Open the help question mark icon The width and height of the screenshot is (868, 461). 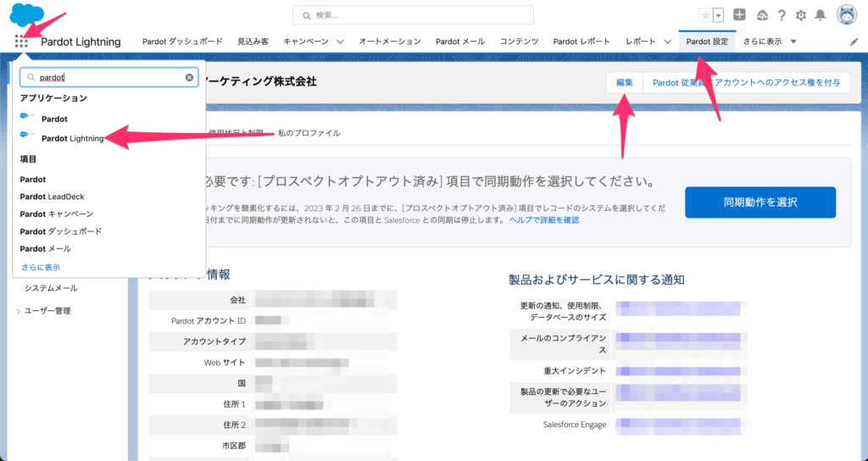click(782, 15)
